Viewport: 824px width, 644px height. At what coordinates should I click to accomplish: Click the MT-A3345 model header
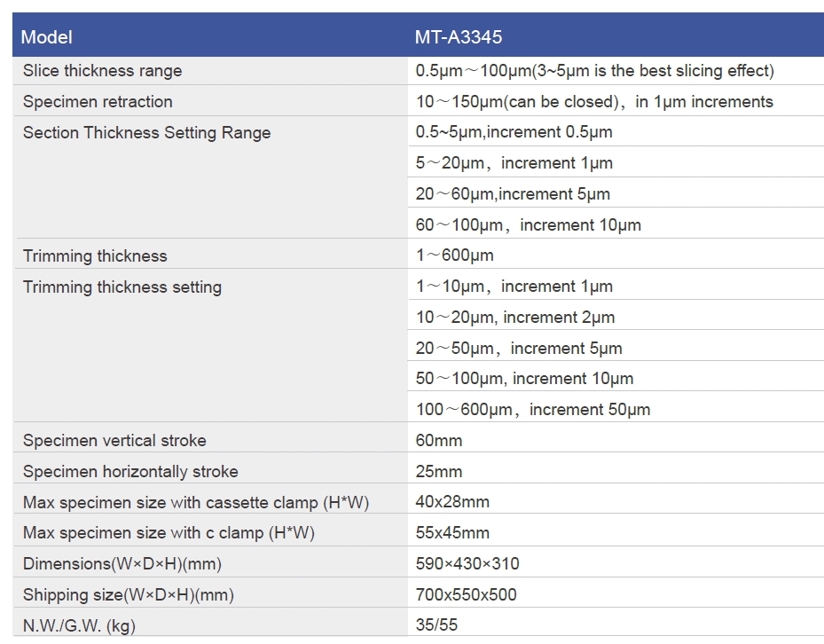pyautogui.click(x=459, y=36)
